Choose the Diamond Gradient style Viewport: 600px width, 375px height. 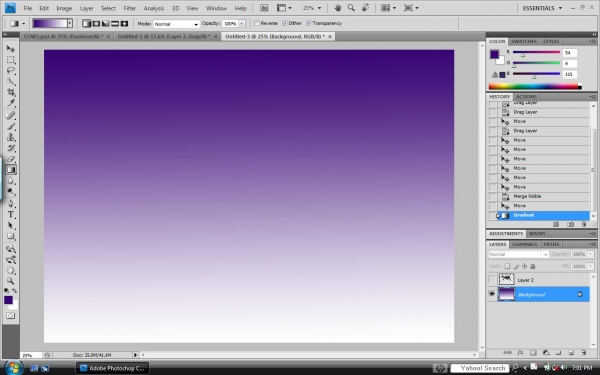coord(124,24)
